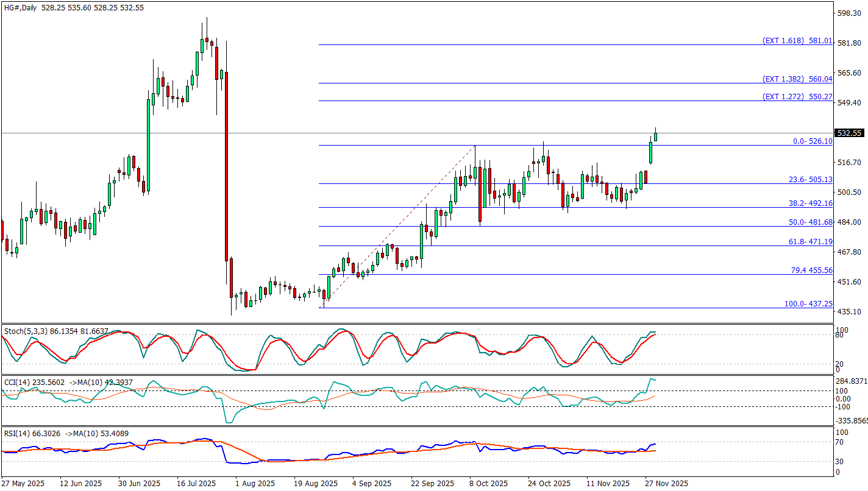
Task: Select the 0.0 level at 526.10
Action: pyautogui.click(x=812, y=141)
